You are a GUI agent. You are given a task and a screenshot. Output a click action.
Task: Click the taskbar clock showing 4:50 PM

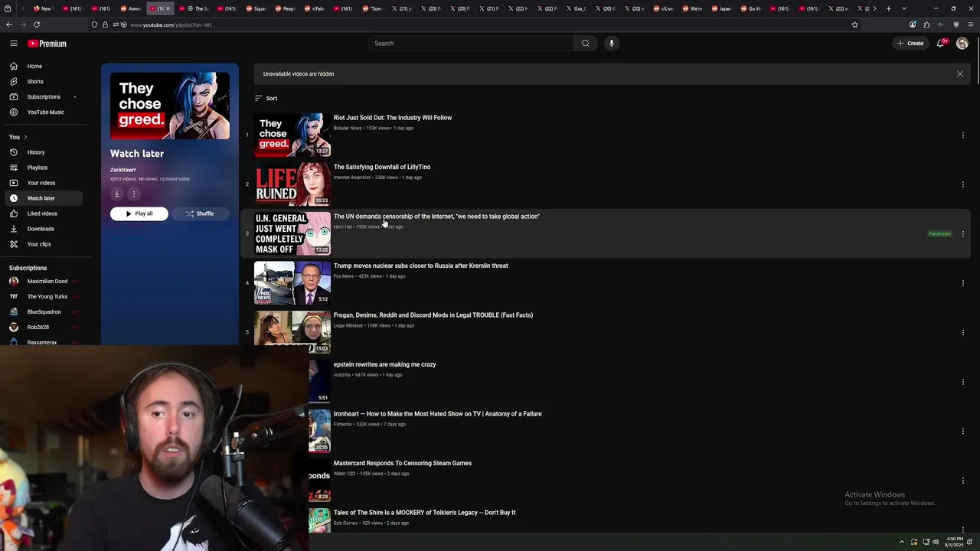click(954, 542)
